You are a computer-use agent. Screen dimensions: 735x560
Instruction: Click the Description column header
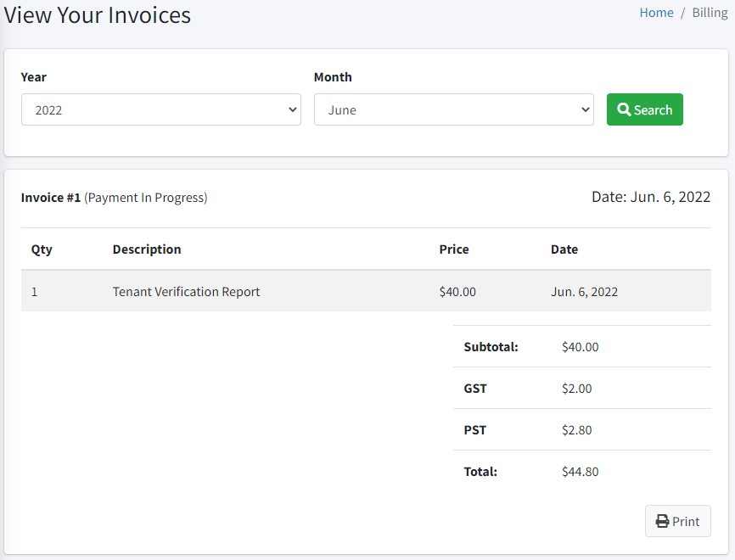pyautogui.click(x=147, y=249)
